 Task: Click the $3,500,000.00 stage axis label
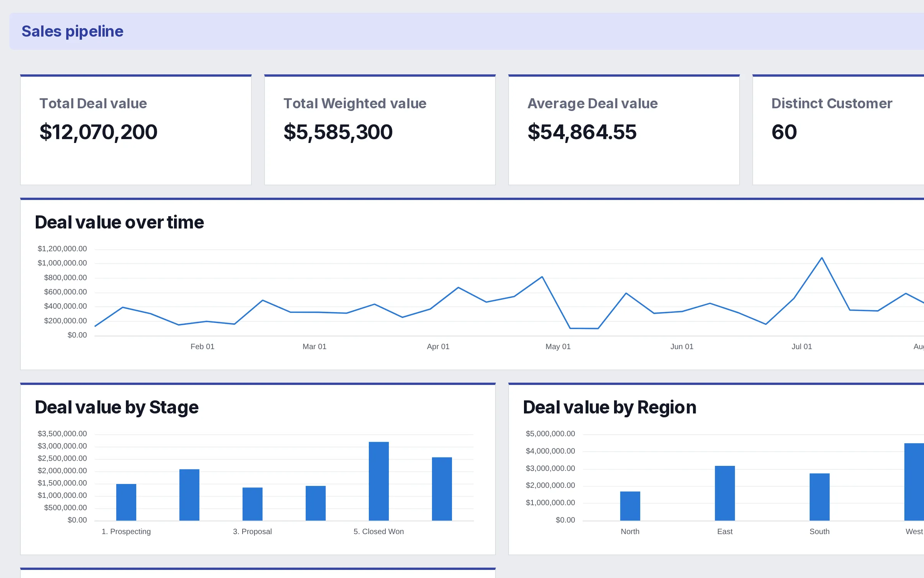pos(62,434)
